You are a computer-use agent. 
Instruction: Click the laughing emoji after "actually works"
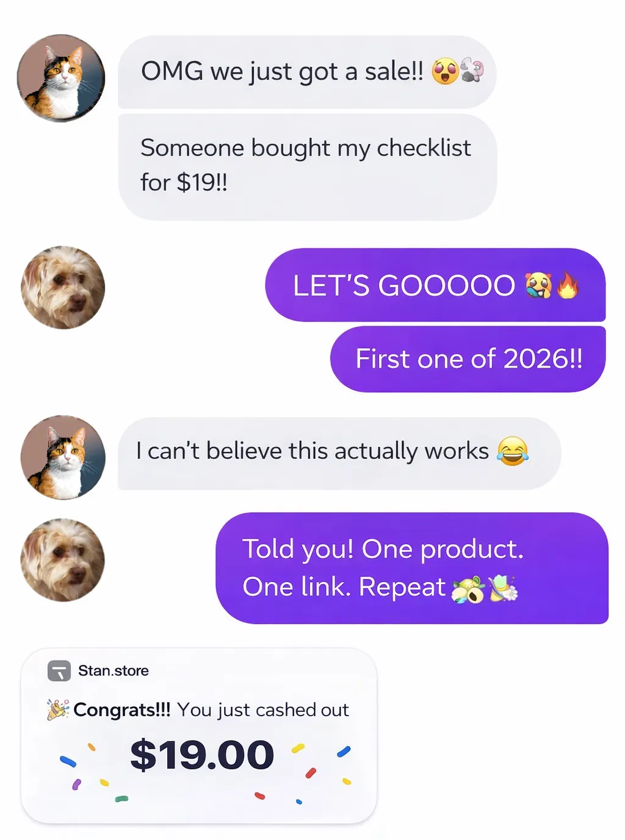(513, 451)
